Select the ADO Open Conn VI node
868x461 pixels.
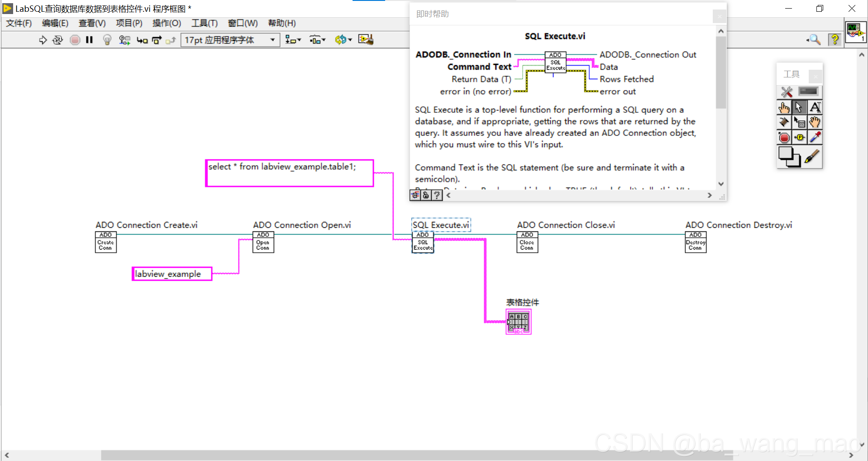(x=263, y=242)
